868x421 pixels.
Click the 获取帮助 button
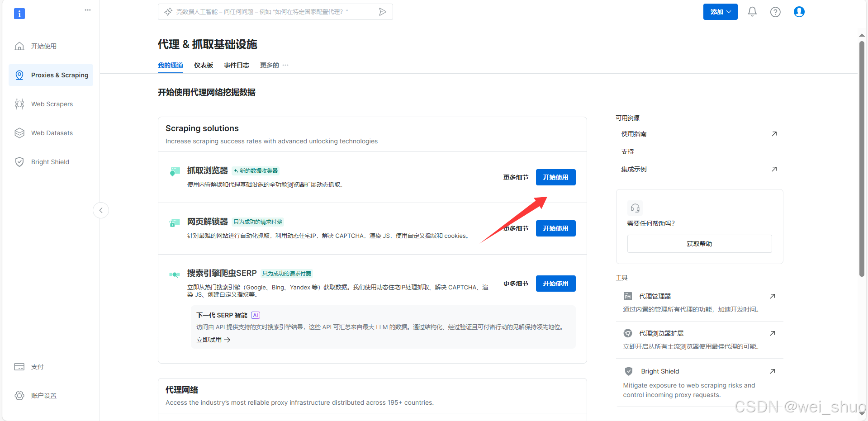tap(699, 243)
